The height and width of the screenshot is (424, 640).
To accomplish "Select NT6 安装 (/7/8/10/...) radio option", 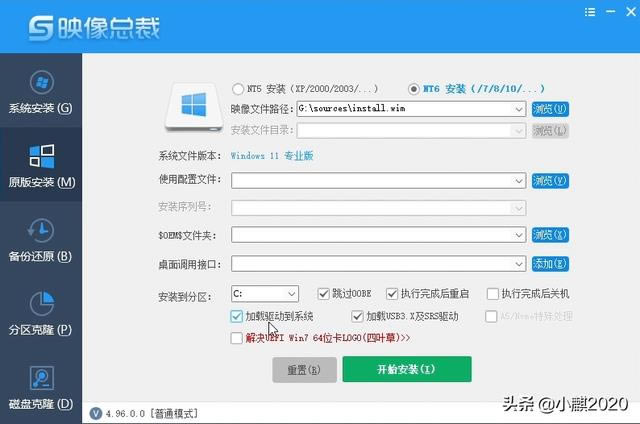I will 413,89.
